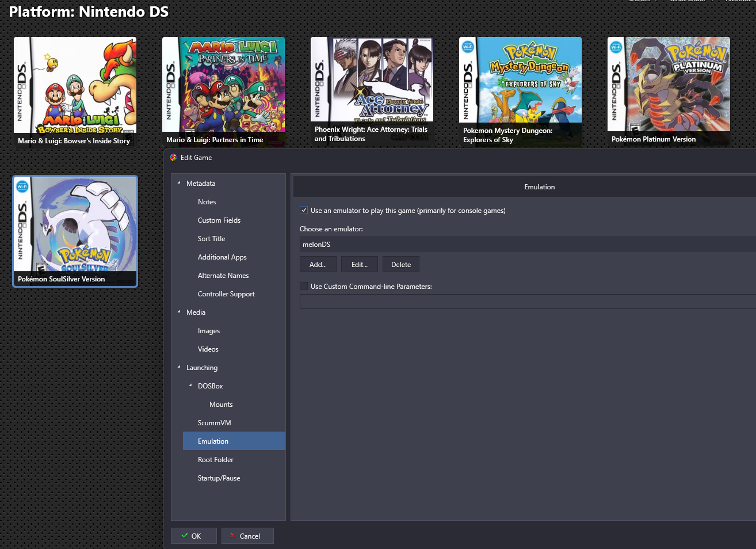Select Mario & Luigi: Partners in Time cover

223,91
